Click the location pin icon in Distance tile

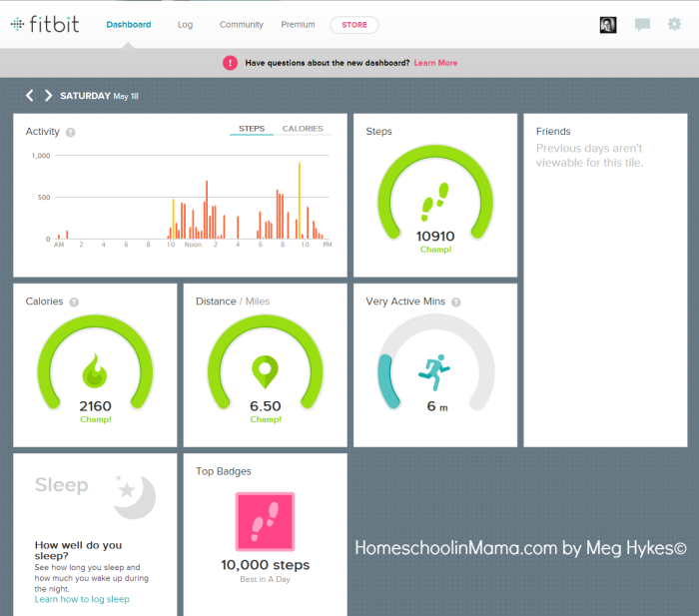[x=265, y=371]
